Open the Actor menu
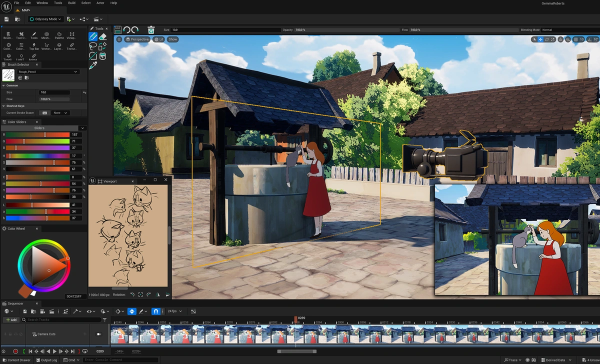The height and width of the screenshot is (364, 600). (100, 3)
